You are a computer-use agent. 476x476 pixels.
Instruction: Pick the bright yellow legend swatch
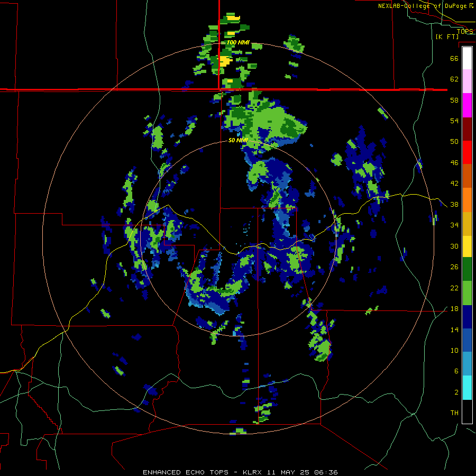[467, 246]
